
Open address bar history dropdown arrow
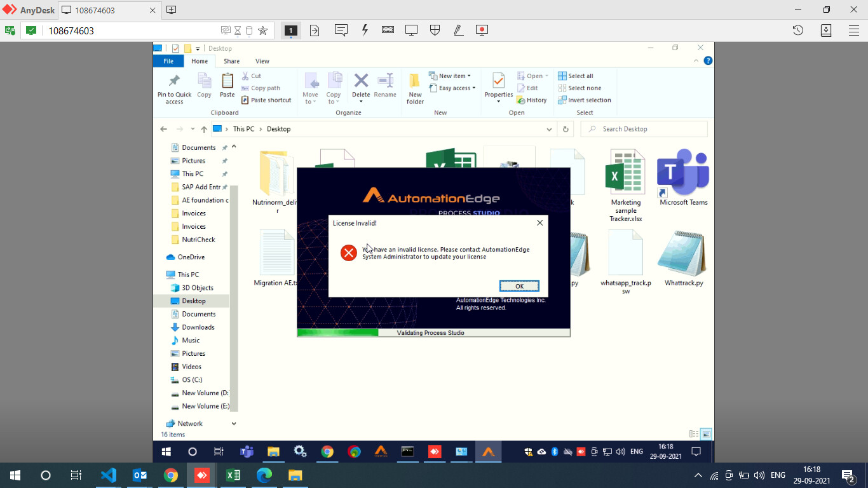(549, 129)
